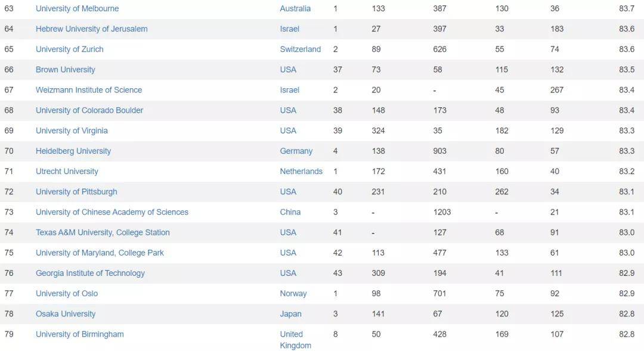
Task: Open Utrecht University page
Action: (x=67, y=171)
